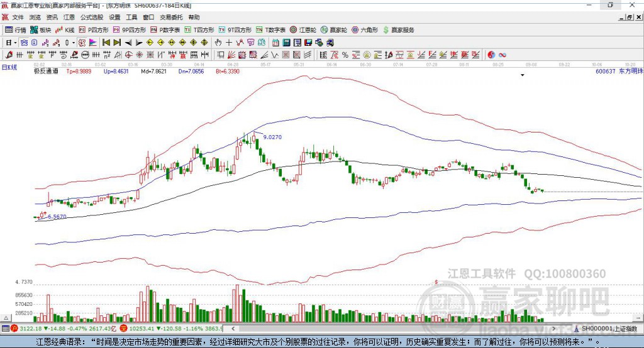644x348 pixels.
Task: Open the 江恩轮 Gann wheel
Action: pos(303,30)
